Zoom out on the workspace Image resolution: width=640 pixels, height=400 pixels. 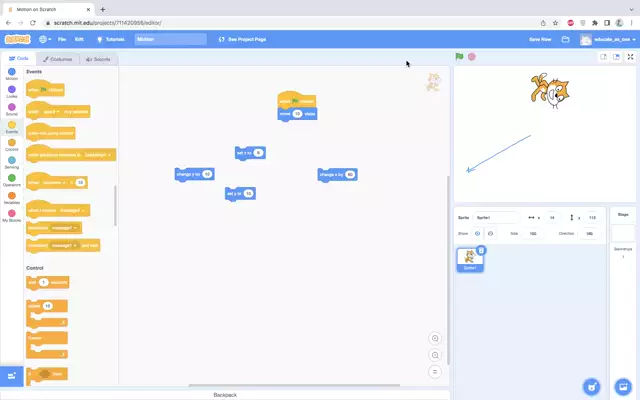click(435, 355)
